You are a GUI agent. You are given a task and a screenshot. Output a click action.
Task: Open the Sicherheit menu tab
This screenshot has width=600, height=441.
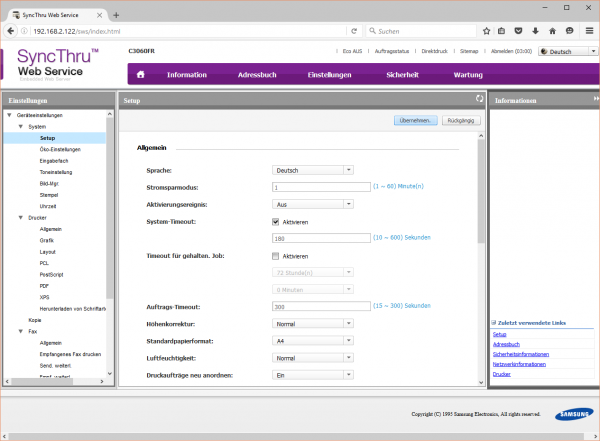tap(402, 74)
